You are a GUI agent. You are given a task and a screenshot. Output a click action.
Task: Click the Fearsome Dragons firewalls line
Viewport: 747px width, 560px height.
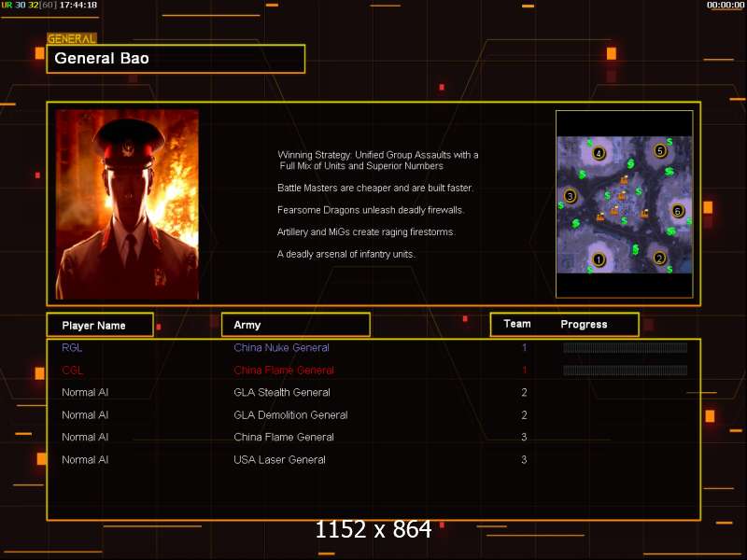(x=371, y=210)
